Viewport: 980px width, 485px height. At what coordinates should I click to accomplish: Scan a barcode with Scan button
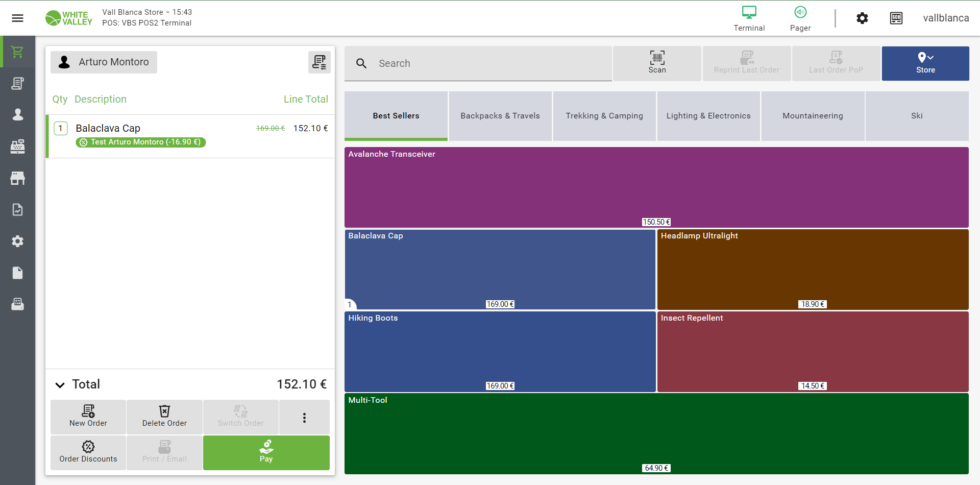click(x=657, y=63)
